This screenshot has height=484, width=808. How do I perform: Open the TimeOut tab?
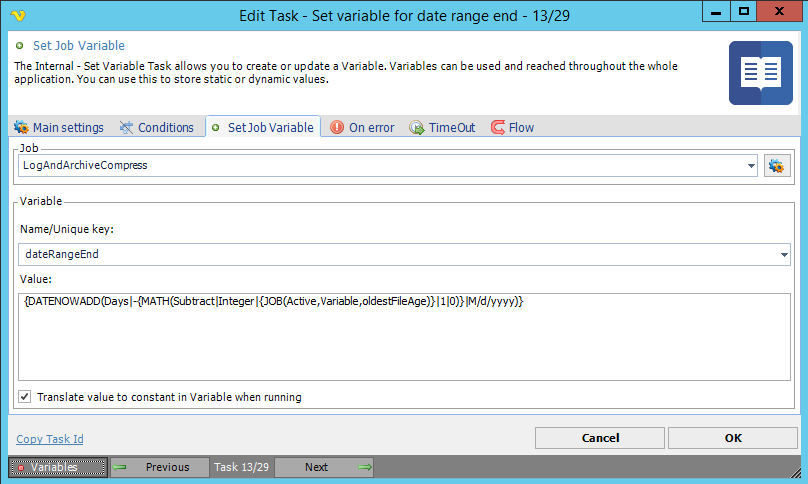[x=452, y=128]
